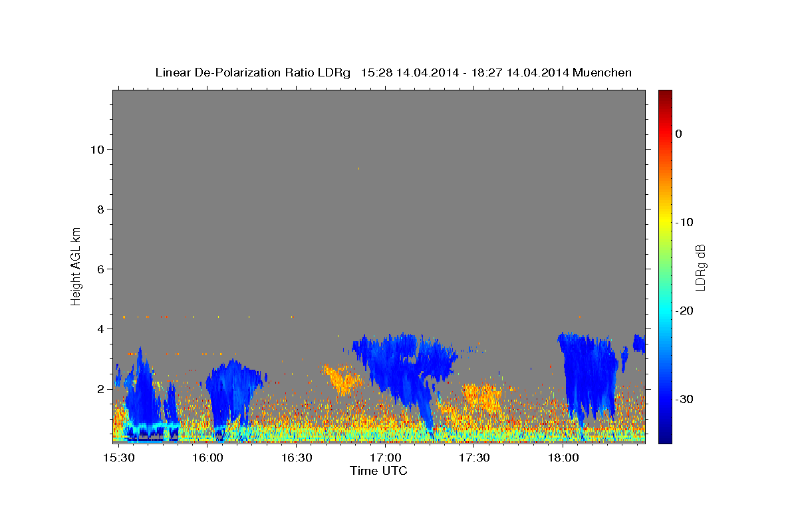Viewport: 798px width, 532px height.
Task: Click the chart title 'Linear De-Polarization Ratio LDRg'
Action: (253, 72)
